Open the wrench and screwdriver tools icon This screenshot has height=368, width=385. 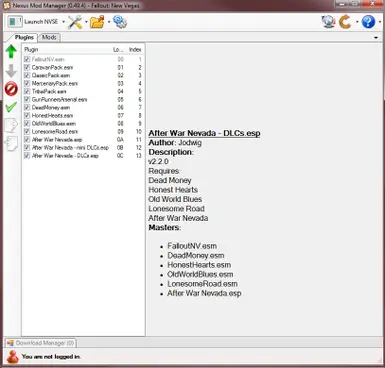click(x=75, y=22)
